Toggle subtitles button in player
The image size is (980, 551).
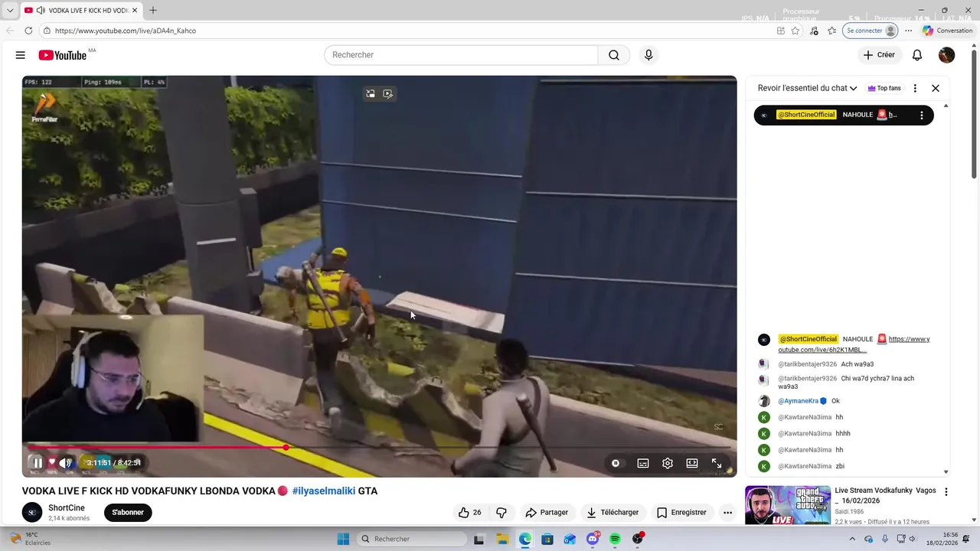click(643, 463)
